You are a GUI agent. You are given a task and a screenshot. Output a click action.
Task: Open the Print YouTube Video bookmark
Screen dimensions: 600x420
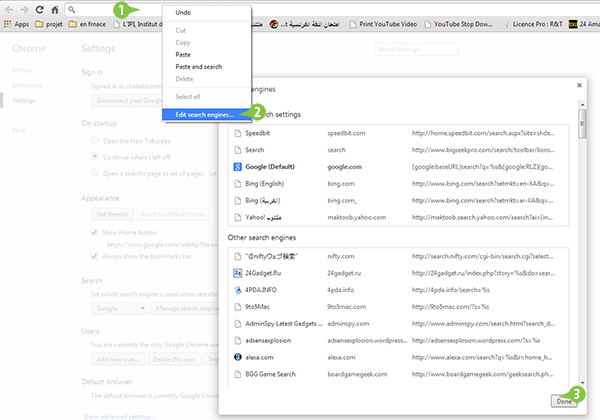pos(383,24)
